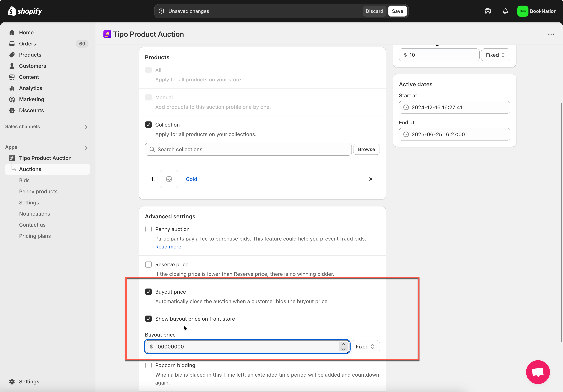This screenshot has width=563, height=392.
Task: Expand the Sales channels section
Action: tap(86, 127)
